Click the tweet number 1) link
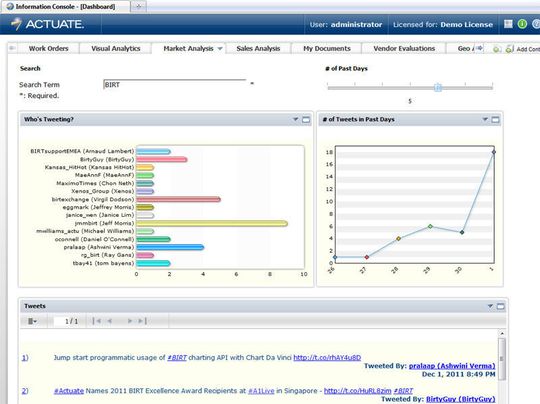 25,358
